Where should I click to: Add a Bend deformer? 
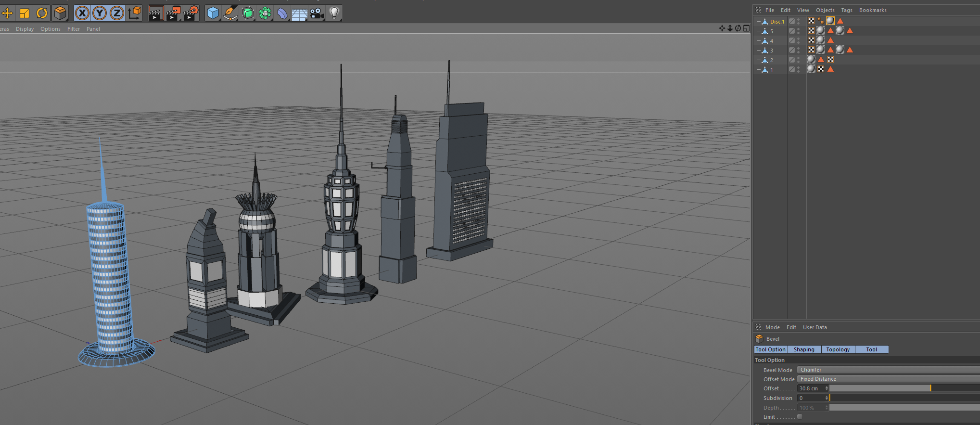coord(282,13)
